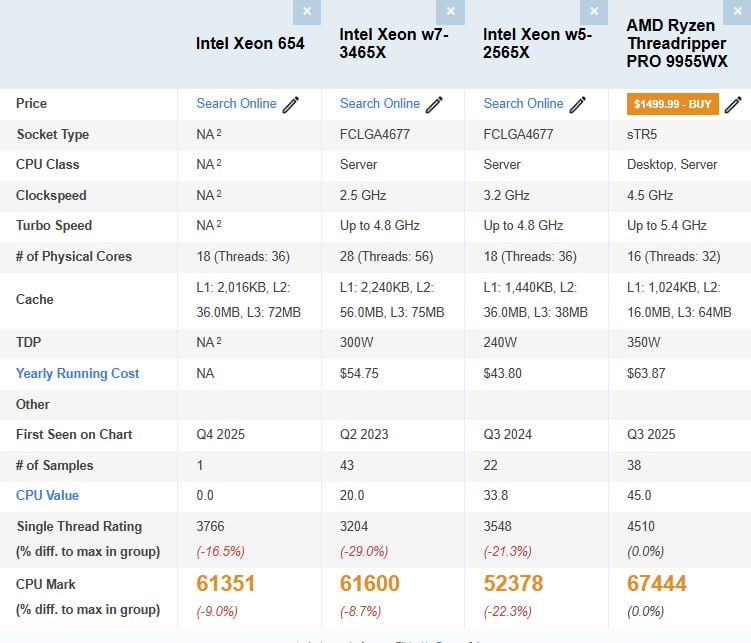
Task: Search Online price for Intel Xeon w7-3465X
Action: [x=380, y=103]
